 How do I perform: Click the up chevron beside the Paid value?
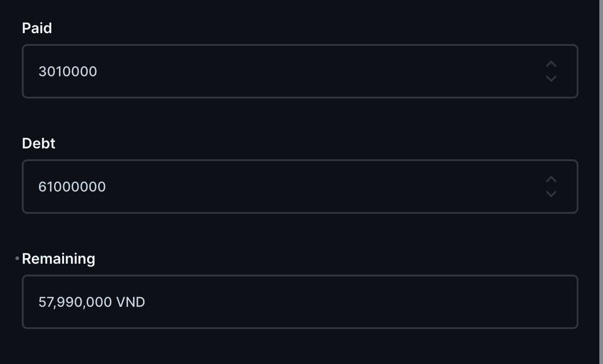click(551, 64)
